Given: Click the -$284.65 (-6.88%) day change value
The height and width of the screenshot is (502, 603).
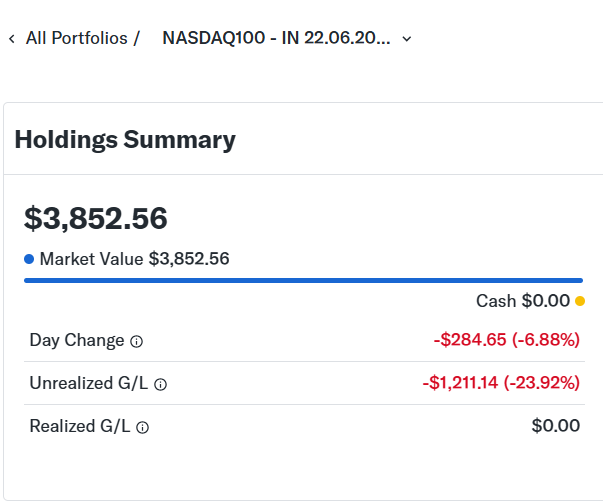Looking at the screenshot, I should (x=506, y=340).
